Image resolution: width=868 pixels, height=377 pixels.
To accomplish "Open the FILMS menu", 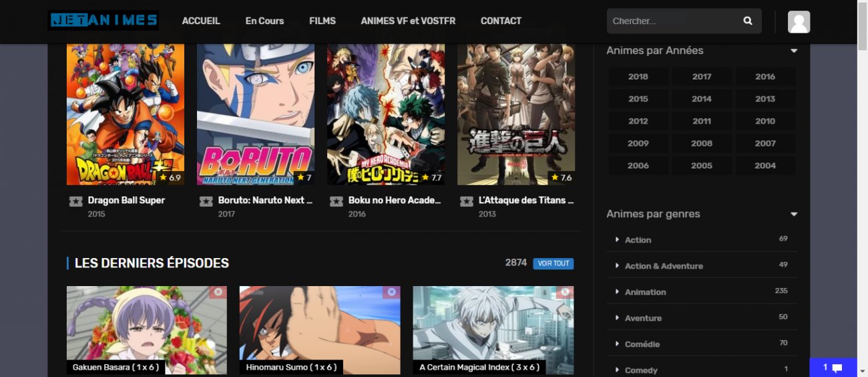I will point(322,21).
